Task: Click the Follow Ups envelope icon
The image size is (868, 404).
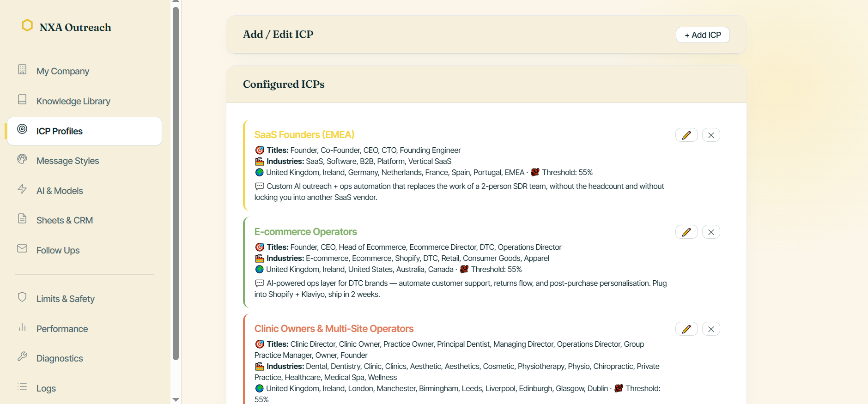Action: [22, 248]
